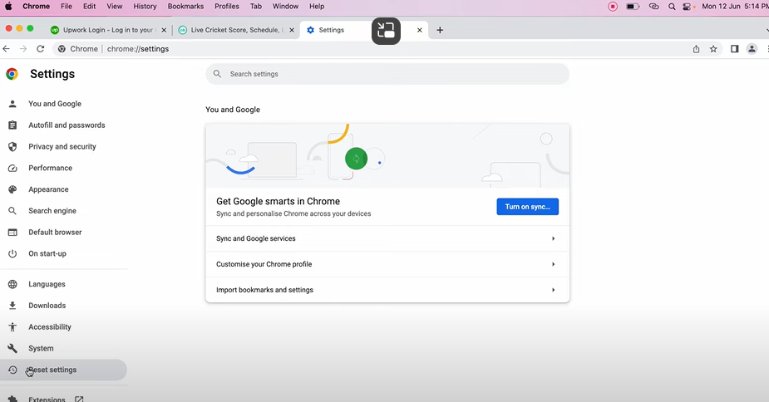
Task: Select the Privacy and security shield icon
Action: point(13,147)
